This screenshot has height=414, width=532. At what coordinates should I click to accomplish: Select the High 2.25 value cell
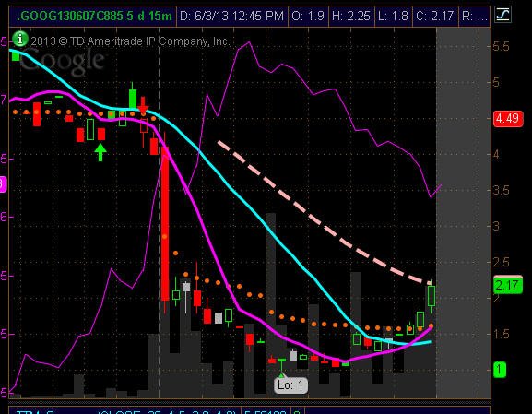click(x=351, y=16)
